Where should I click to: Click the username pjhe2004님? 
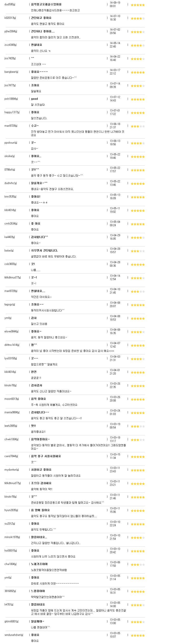point(11,31)
